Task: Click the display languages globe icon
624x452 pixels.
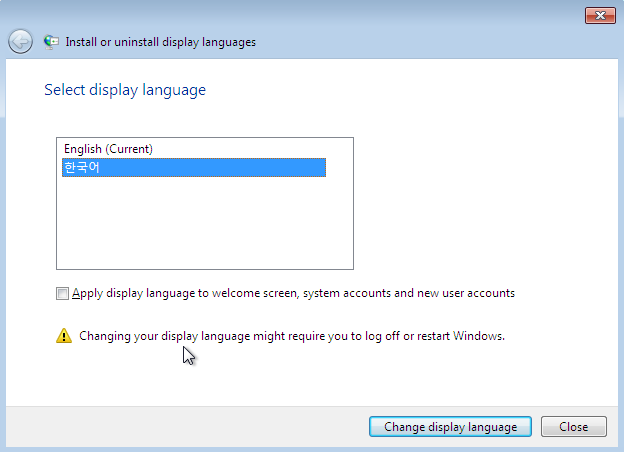Action: 51,42
